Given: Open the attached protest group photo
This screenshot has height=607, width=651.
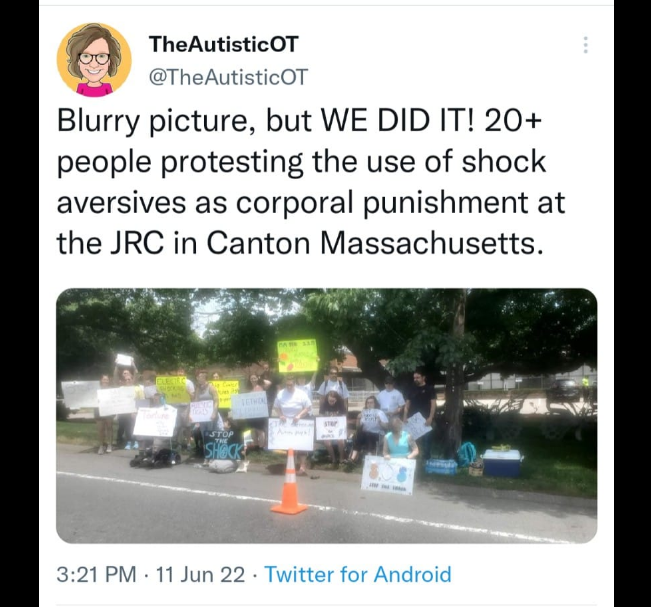Looking at the screenshot, I should click(327, 416).
